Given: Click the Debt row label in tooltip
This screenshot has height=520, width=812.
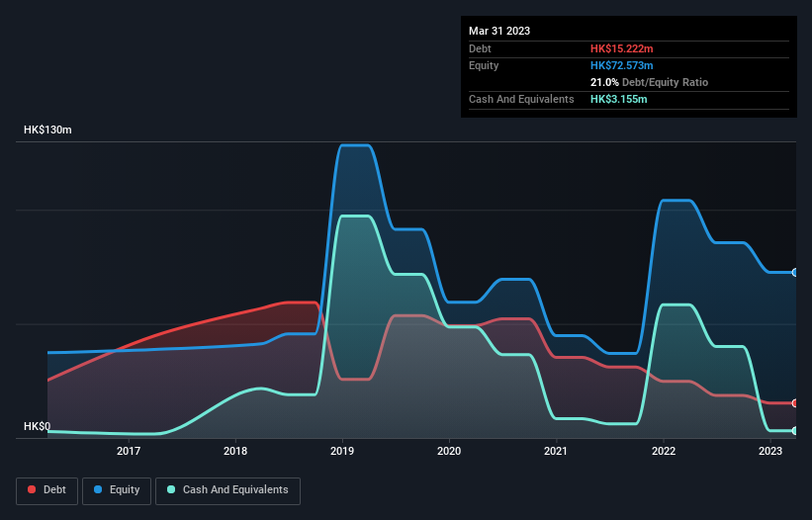Looking at the screenshot, I should tap(480, 48).
